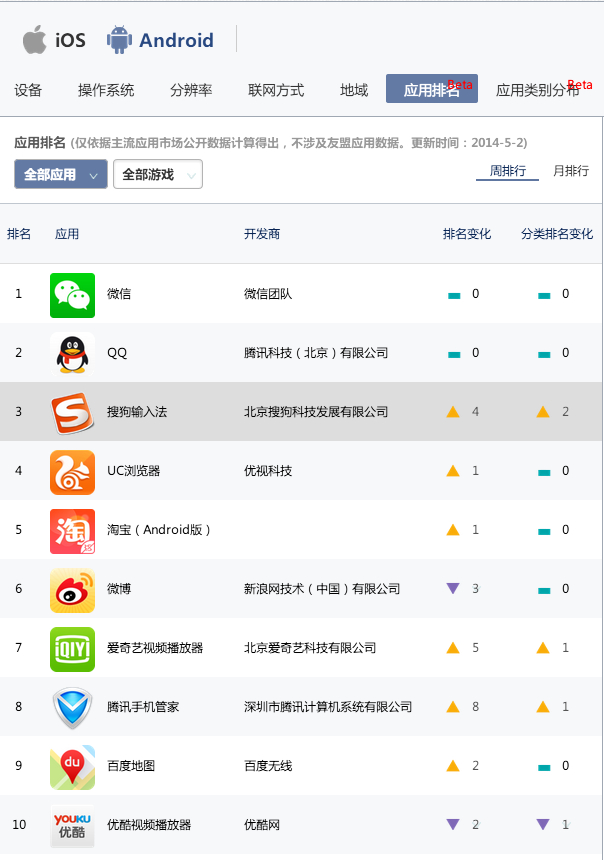Click the app name UC浏览器
The height and width of the screenshot is (860, 604).
pyautogui.click(x=134, y=471)
